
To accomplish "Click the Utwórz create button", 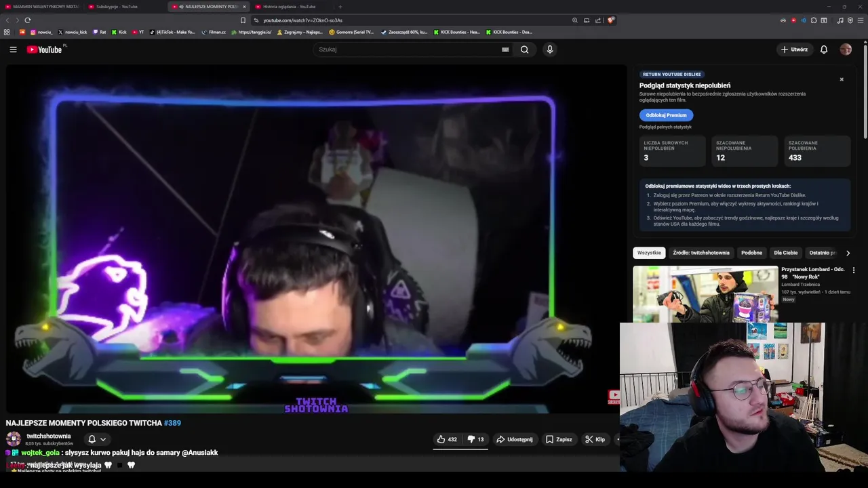I will tap(794, 49).
